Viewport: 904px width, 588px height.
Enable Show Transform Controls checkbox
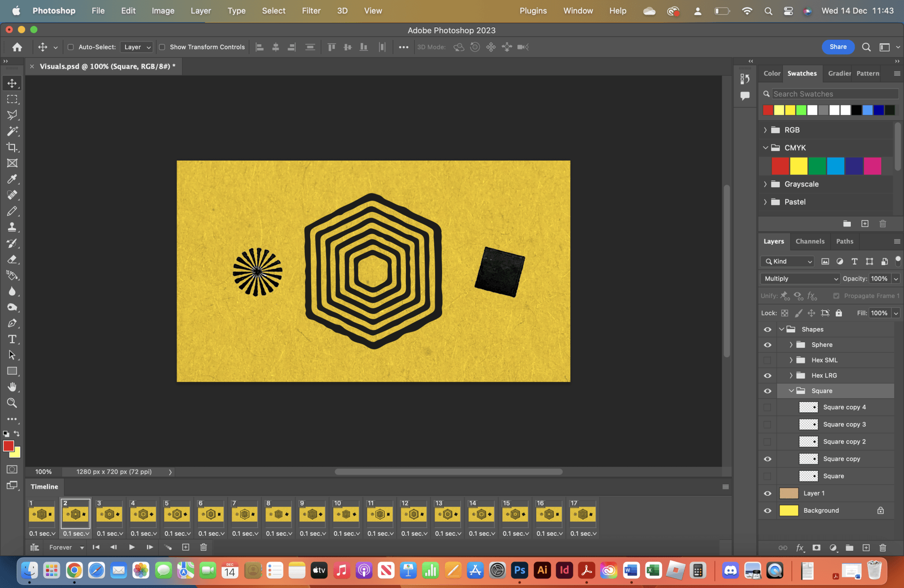click(x=162, y=47)
